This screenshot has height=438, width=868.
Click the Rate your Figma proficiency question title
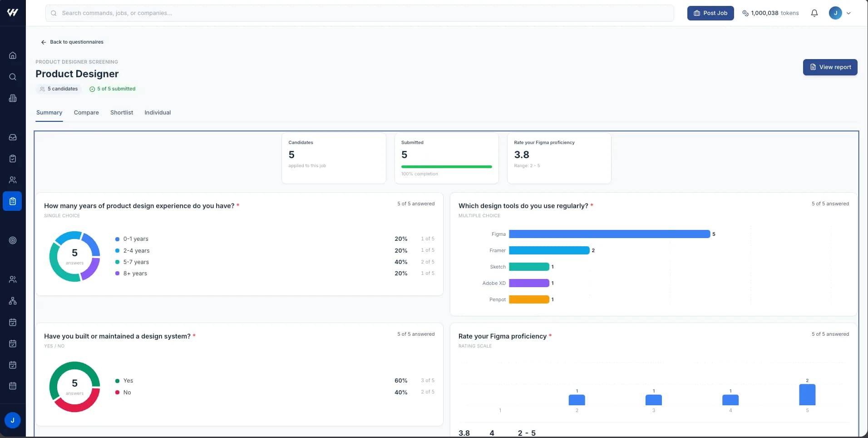click(x=503, y=336)
